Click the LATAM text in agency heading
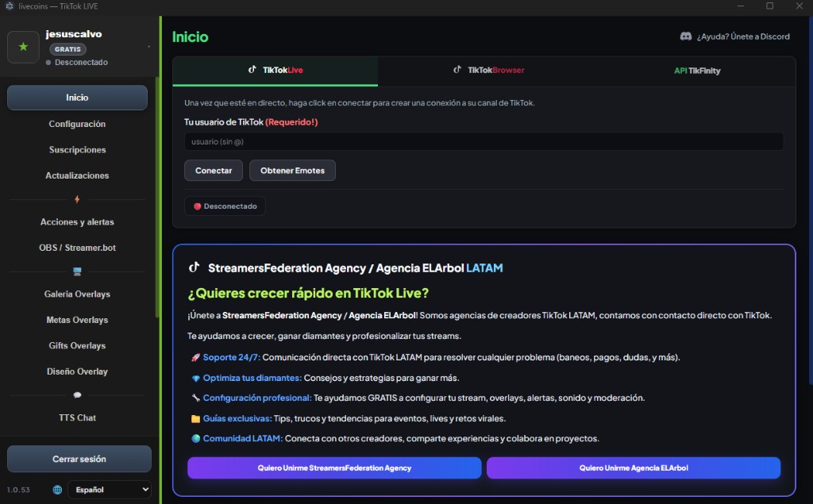The height and width of the screenshot is (504, 813). pyautogui.click(x=484, y=268)
